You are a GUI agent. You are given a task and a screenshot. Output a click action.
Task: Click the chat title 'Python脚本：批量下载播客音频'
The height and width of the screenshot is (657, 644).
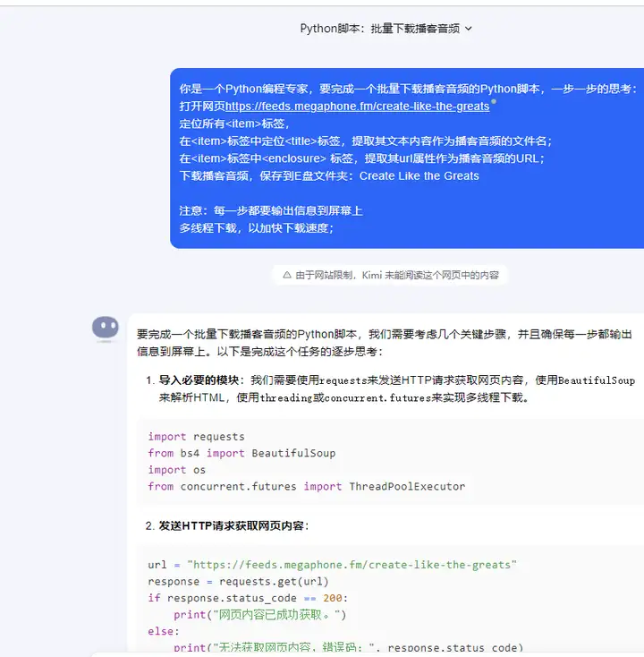(380, 29)
